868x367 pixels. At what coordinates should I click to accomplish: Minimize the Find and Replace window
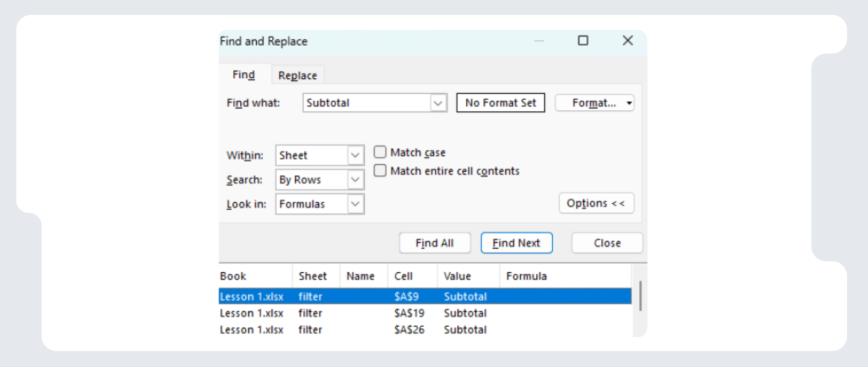click(539, 41)
